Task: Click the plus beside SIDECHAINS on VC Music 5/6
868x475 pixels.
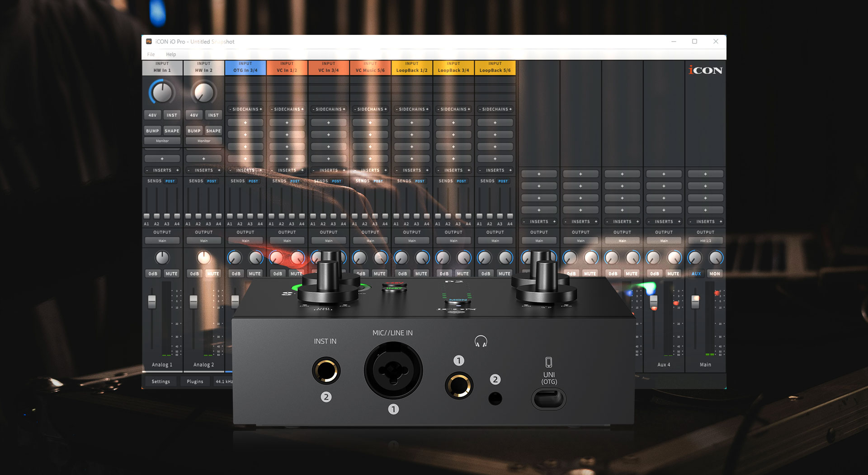Action: pyautogui.click(x=386, y=109)
